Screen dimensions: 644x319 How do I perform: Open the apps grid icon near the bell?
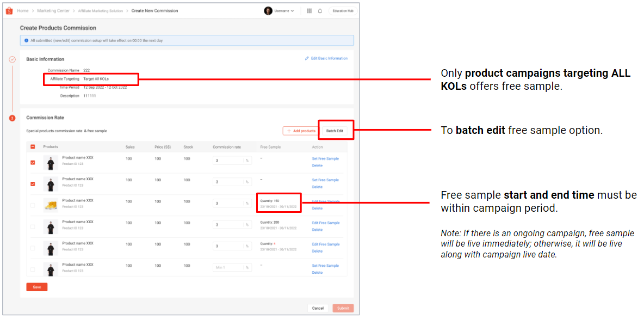coord(309,10)
